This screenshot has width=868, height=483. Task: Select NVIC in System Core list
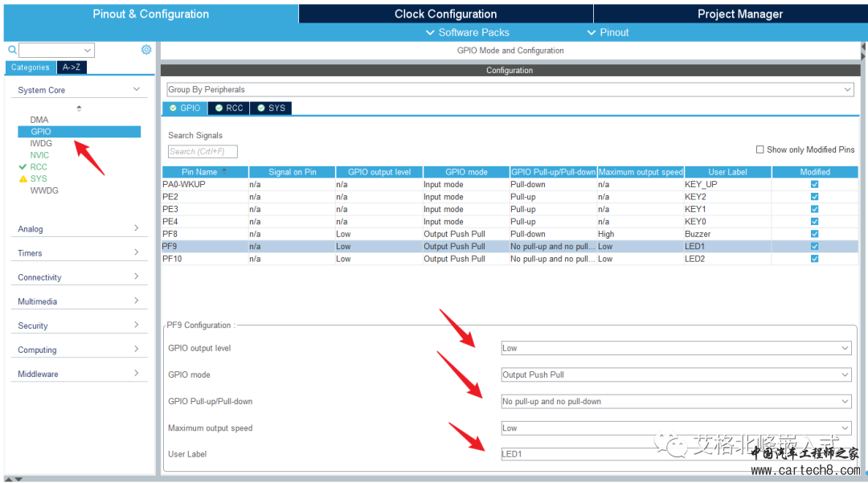39,155
